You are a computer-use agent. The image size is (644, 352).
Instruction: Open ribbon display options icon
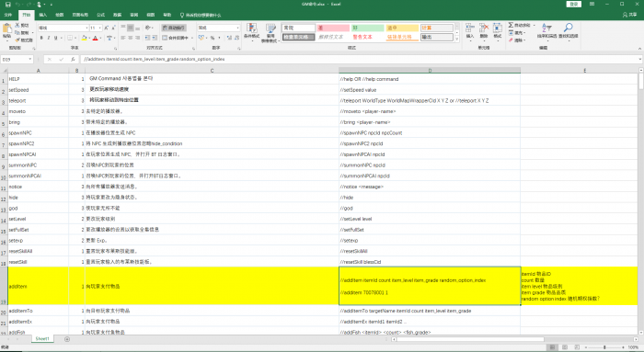tap(592, 4)
